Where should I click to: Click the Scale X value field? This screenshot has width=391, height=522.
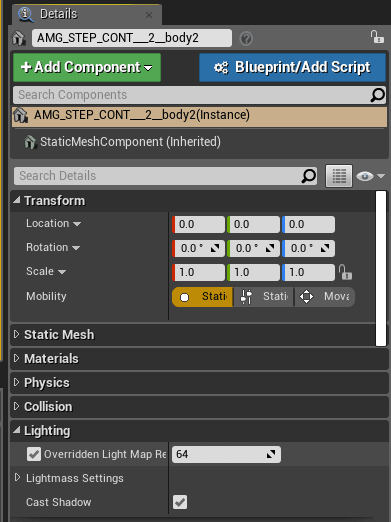(199, 272)
